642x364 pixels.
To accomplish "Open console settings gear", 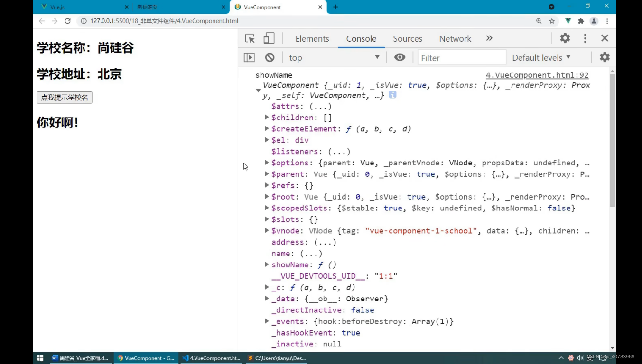I will pos(605,57).
